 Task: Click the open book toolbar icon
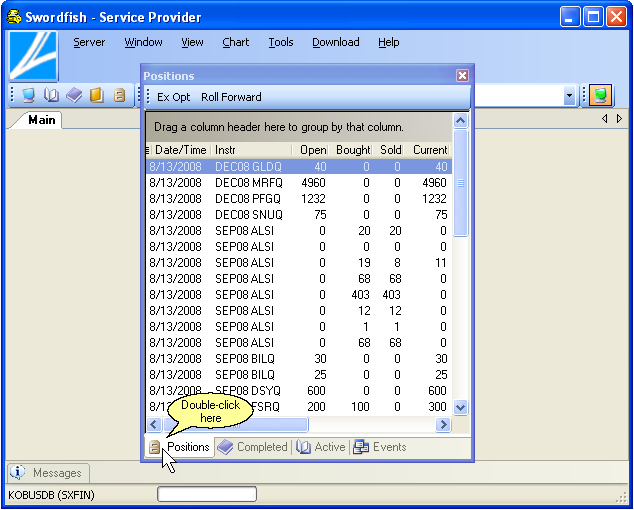51,95
